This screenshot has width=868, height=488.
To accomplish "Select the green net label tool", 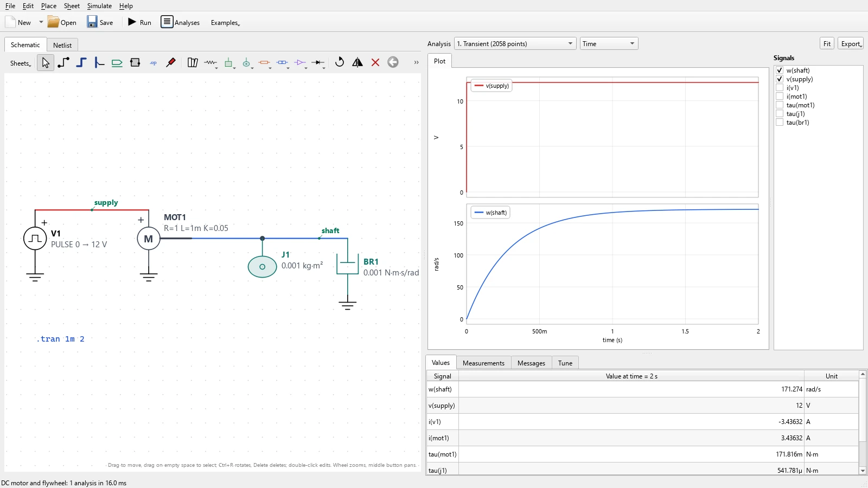I will coord(117,63).
